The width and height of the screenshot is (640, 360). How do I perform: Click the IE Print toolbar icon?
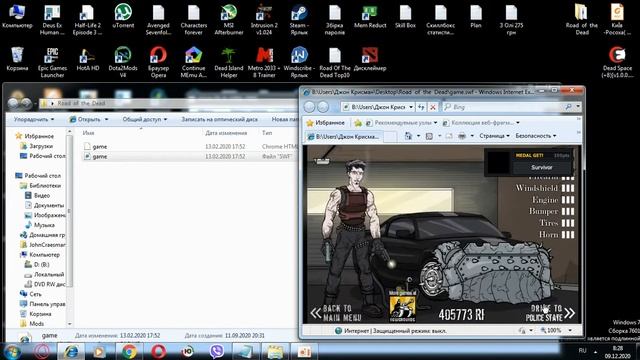point(462,136)
